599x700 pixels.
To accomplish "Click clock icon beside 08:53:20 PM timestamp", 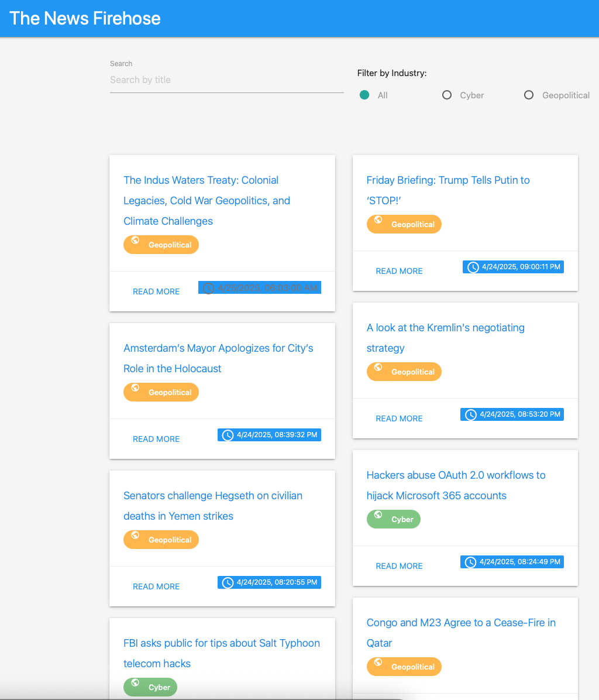I will 471,414.
